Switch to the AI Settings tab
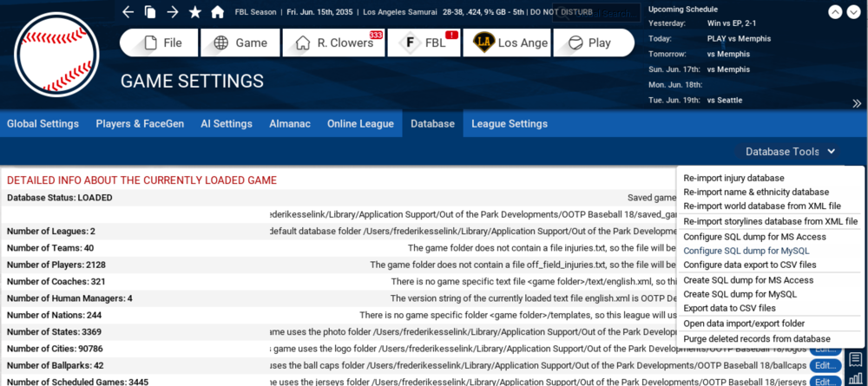This screenshot has width=868, height=386. click(x=227, y=124)
